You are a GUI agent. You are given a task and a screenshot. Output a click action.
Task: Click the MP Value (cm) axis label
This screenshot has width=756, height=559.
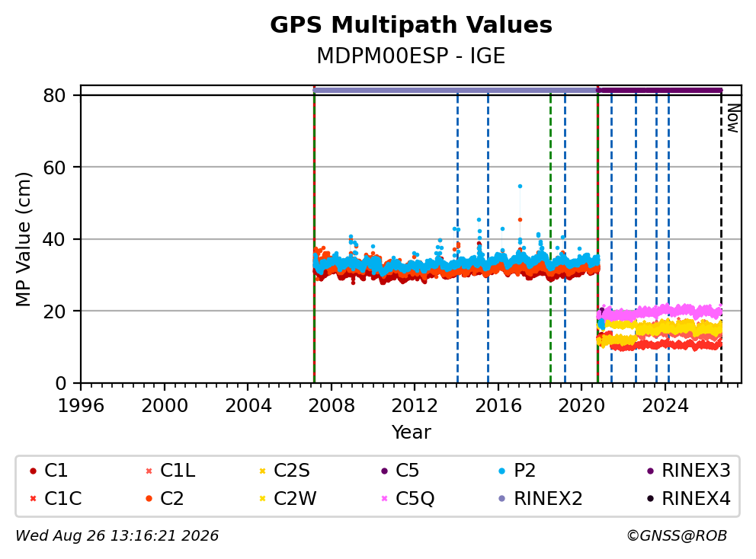(x=23, y=239)
